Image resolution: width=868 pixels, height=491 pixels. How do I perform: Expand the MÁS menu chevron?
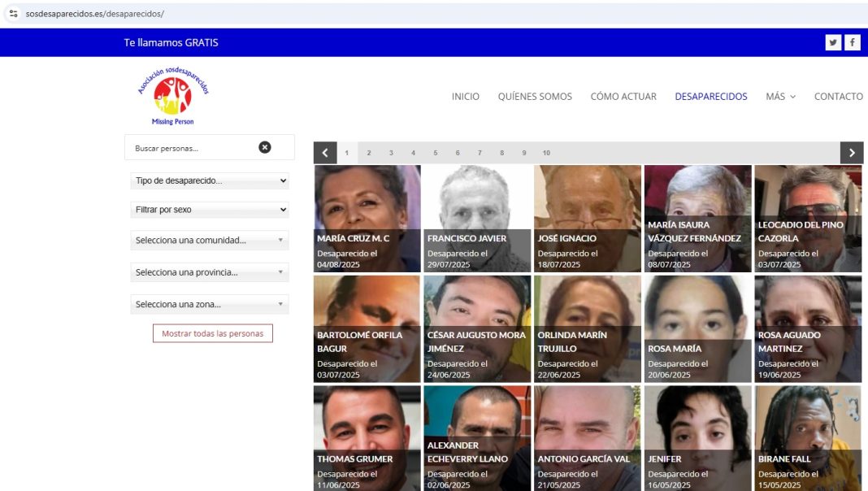pyautogui.click(x=792, y=97)
